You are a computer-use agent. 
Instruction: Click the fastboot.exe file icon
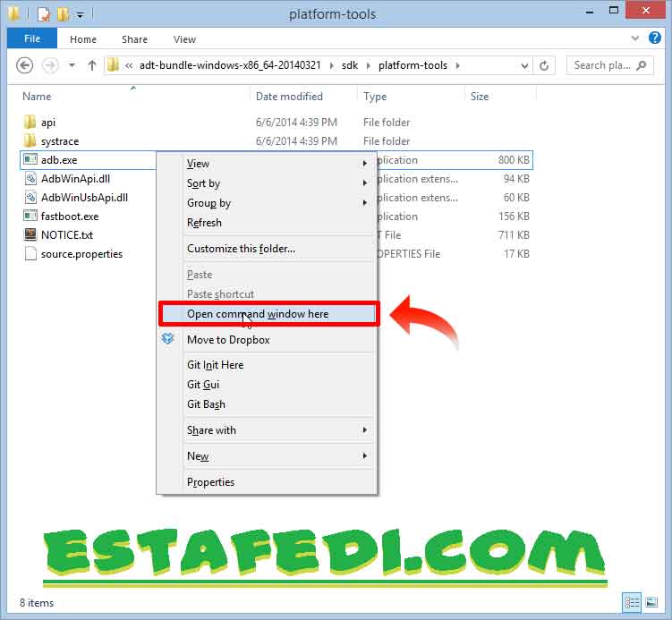point(30,216)
